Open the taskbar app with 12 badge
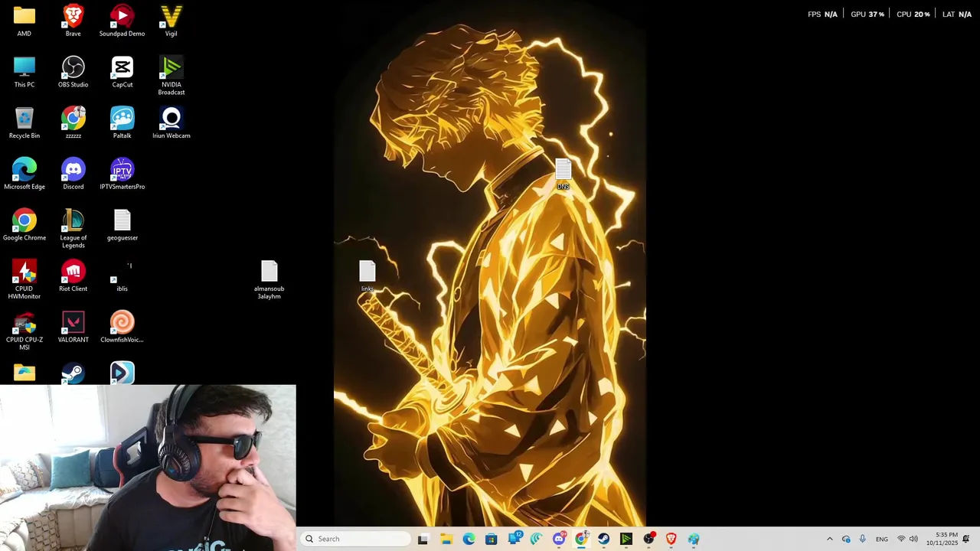Image resolution: width=980 pixels, height=551 pixels. [514, 539]
